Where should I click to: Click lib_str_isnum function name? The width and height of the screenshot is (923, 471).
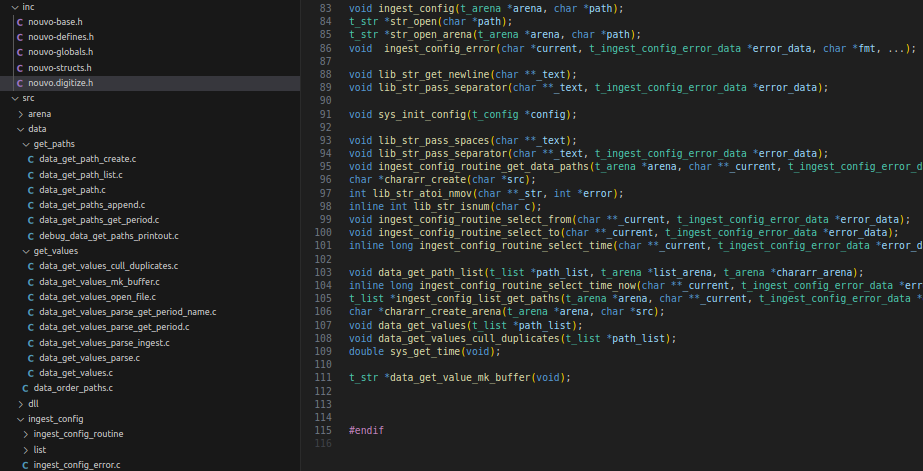[x=451, y=207]
